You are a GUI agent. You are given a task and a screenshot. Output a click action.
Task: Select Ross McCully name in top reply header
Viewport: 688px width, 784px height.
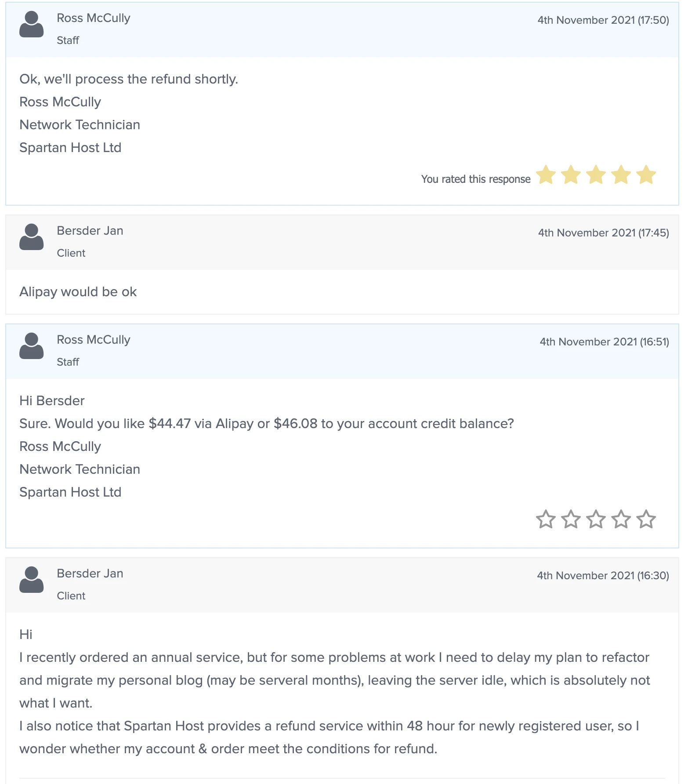tap(94, 18)
